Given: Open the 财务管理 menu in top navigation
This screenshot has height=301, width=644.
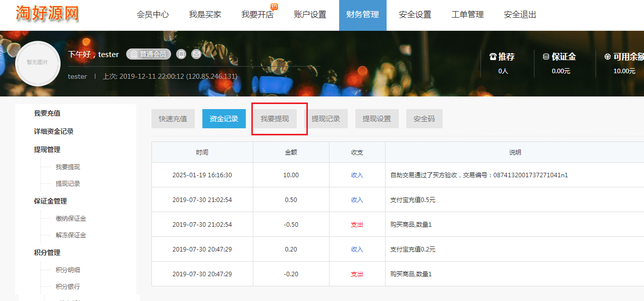Looking at the screenshot, I should coord(362,15).
